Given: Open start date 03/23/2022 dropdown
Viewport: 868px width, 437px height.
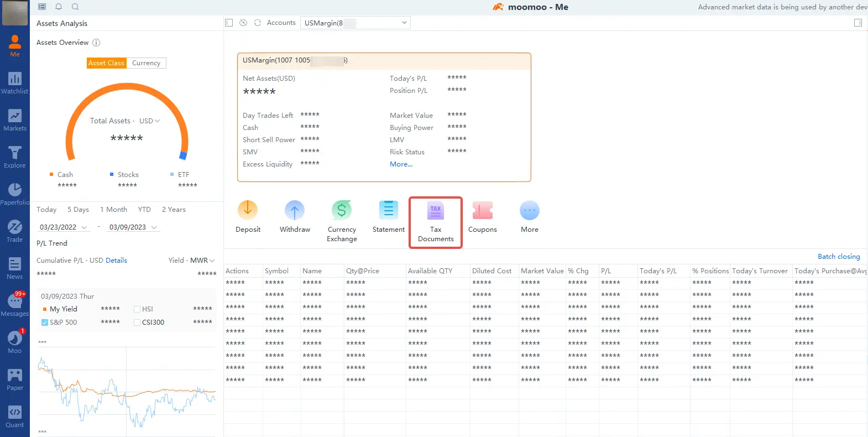Looking at the screenshot, I should point(64,227).
